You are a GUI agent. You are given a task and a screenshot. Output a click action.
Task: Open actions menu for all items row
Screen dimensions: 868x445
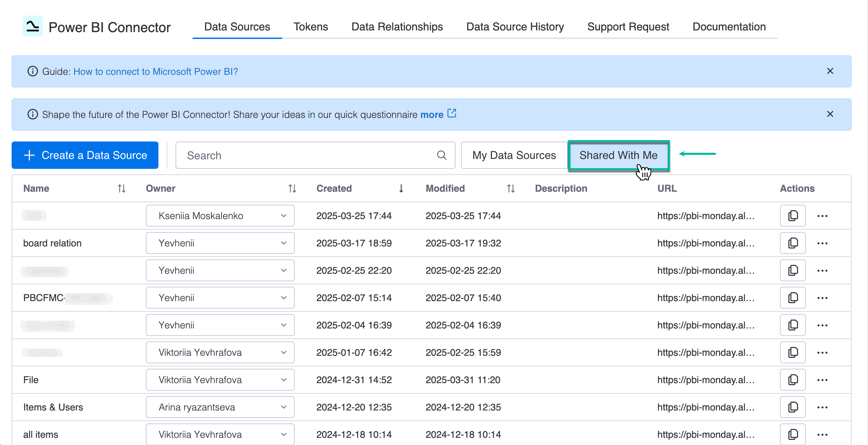[x=822, y=434]
